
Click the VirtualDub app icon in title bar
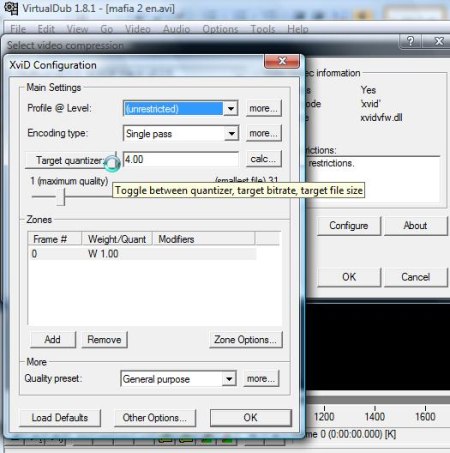[11, 8]
